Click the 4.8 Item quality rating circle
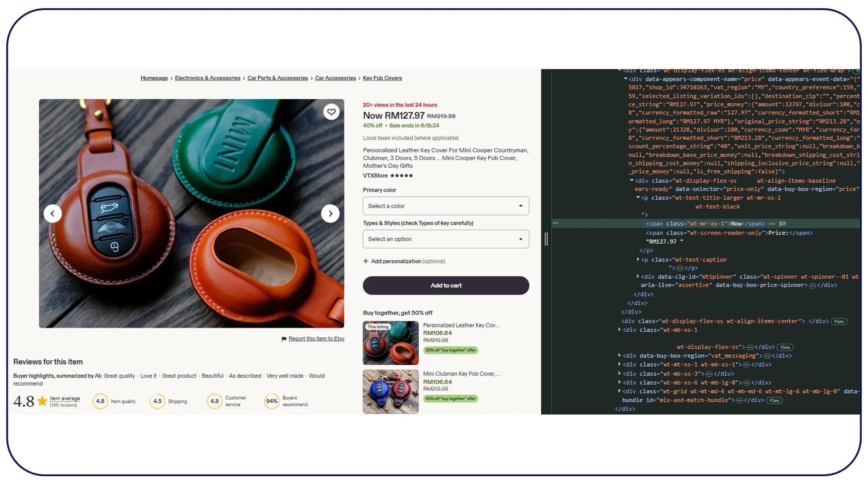The image size is (868, 484). [100, 401]
